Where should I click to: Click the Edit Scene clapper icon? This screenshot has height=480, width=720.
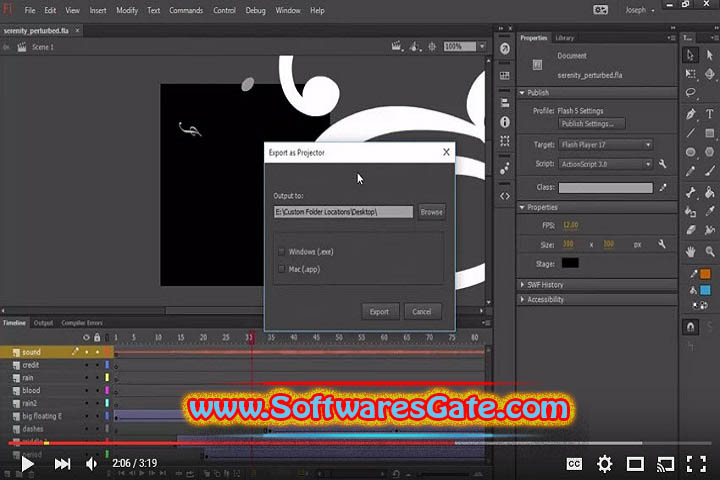(x=396, y=46)
